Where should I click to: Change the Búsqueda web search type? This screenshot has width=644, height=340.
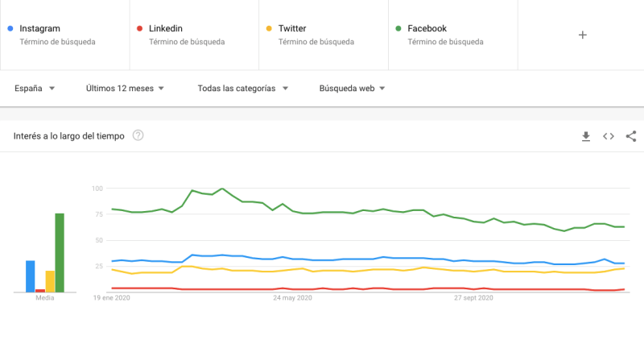tap(352, 89)
